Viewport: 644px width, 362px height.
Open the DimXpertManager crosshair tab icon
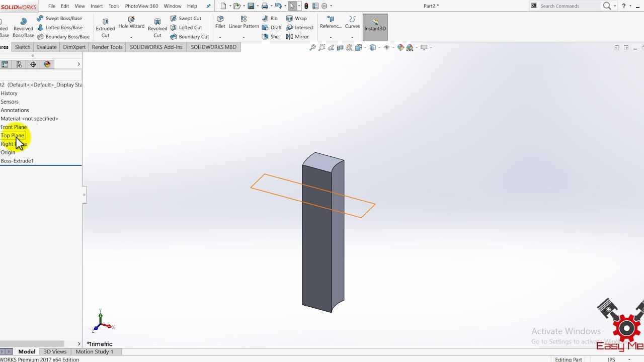33,64
